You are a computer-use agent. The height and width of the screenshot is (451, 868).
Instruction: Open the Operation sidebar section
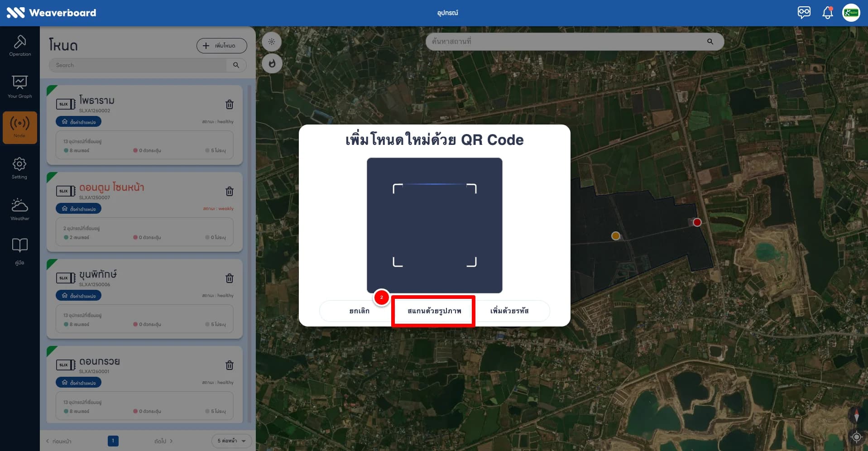(x=20, y=46)
